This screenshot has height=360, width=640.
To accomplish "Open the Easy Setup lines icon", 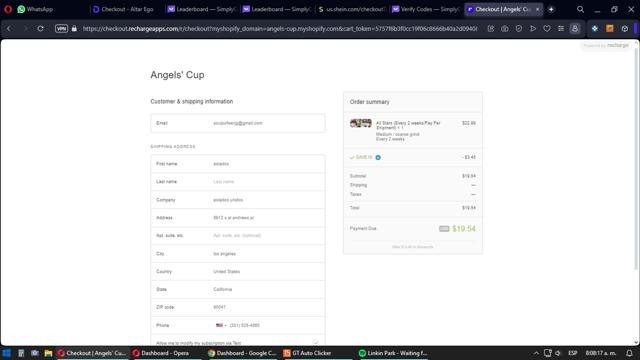I will (561, 29).
